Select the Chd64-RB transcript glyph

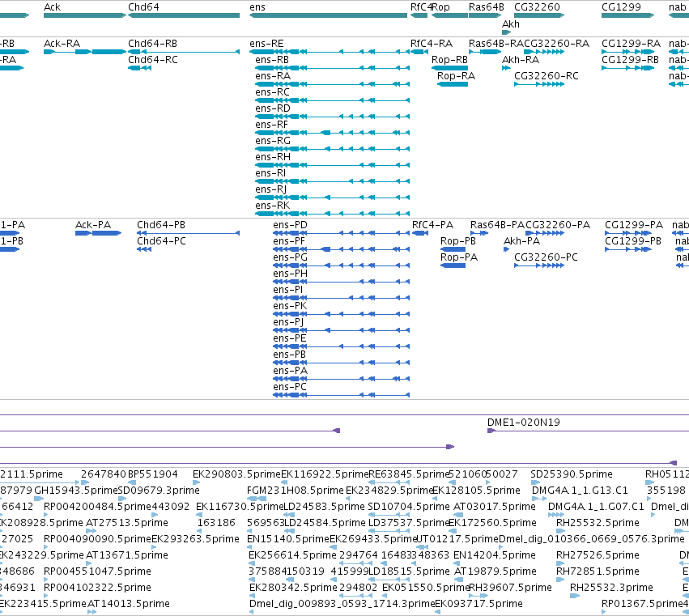(x=184, y=52)
